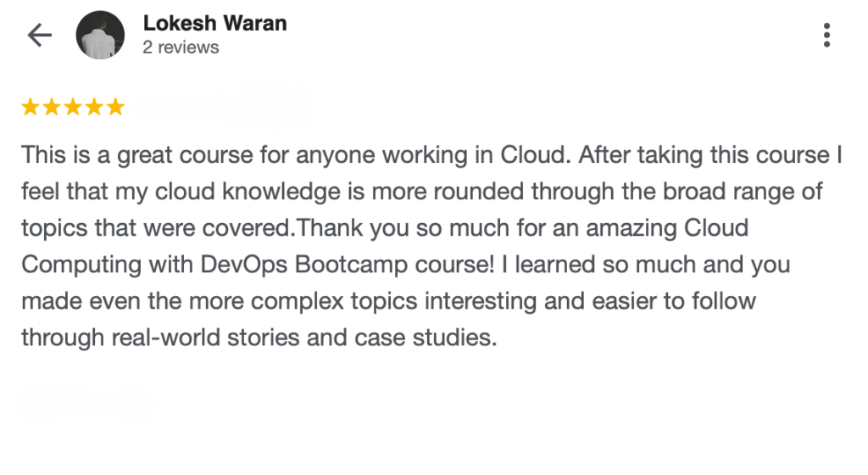This screenshot has width=868, height=475.
Task: Click "DevOps Bootcamp course!" in the review
Action: (353, 265)
